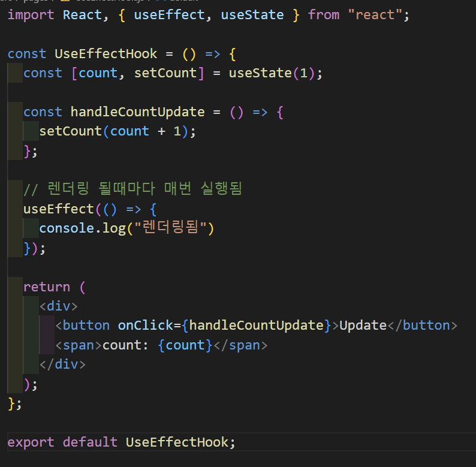Viewport: 476px width, 467px height.
Task: Click 'export default' keywords
Action: pos(62,442)
